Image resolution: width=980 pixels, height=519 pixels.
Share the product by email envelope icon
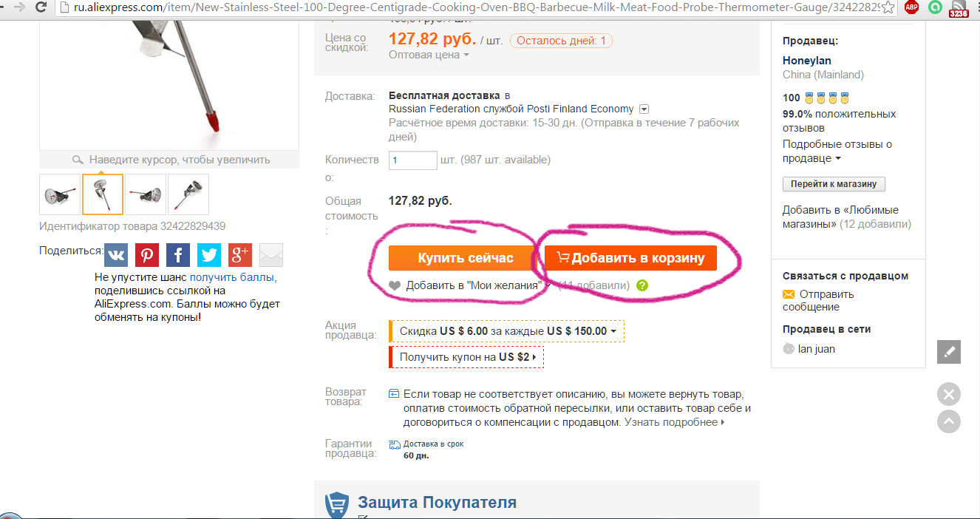pos(271,255)
